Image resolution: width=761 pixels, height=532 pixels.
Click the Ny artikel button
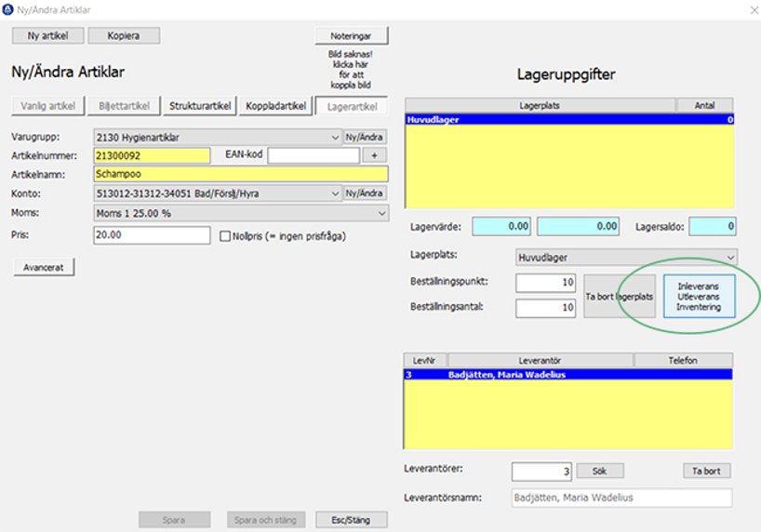point(47,36)
